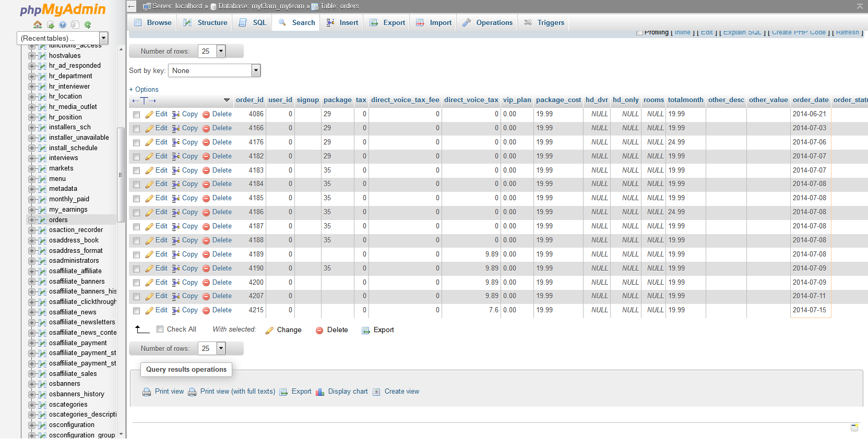Click the Copy icon for order 4185

176,198
